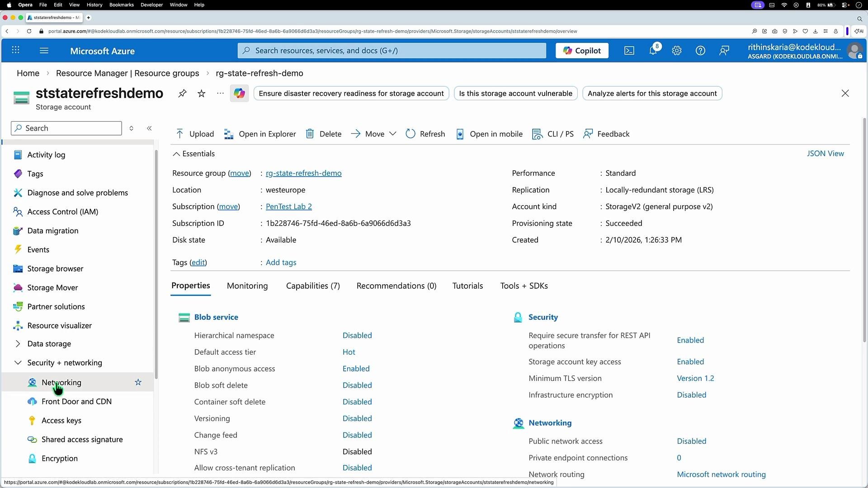The height and width of the screenshot is (488, 868).
Task: Collapse Security + networking section
Action: click(x=64, y=363)
